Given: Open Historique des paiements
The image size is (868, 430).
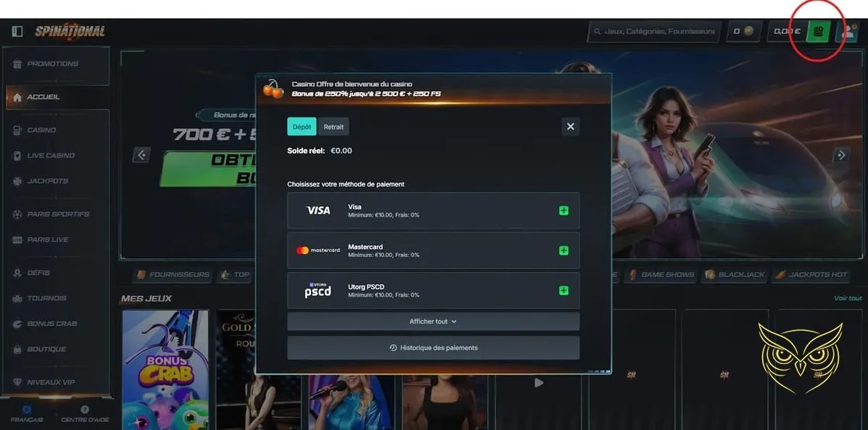Looking at the screenshot, I should coord(433,347).
